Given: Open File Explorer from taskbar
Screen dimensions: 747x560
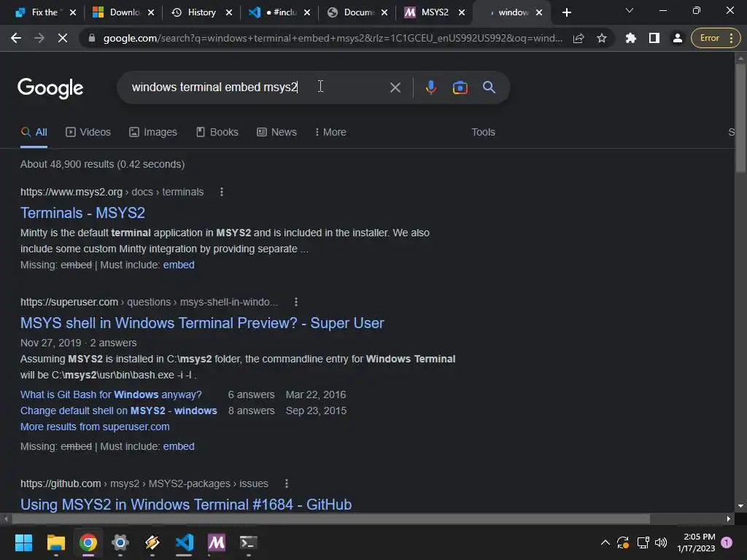Looking at the screenshot, I should [55, 542].
